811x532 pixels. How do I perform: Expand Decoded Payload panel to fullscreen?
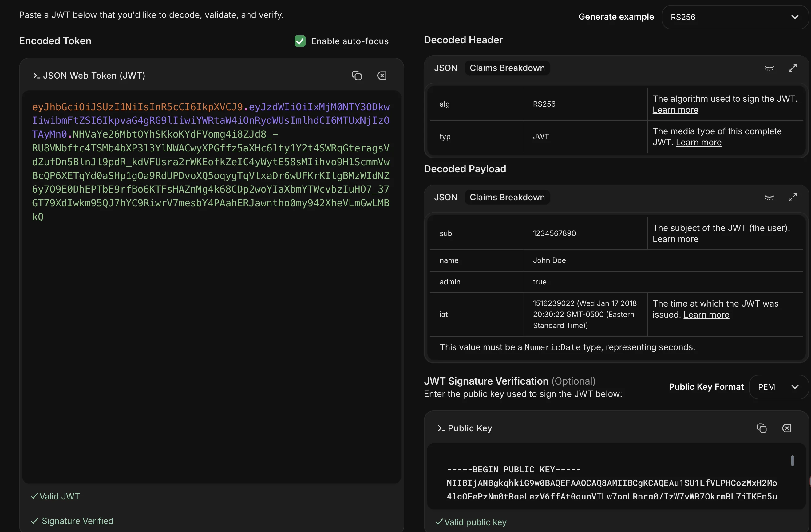[x=793, y=198]
